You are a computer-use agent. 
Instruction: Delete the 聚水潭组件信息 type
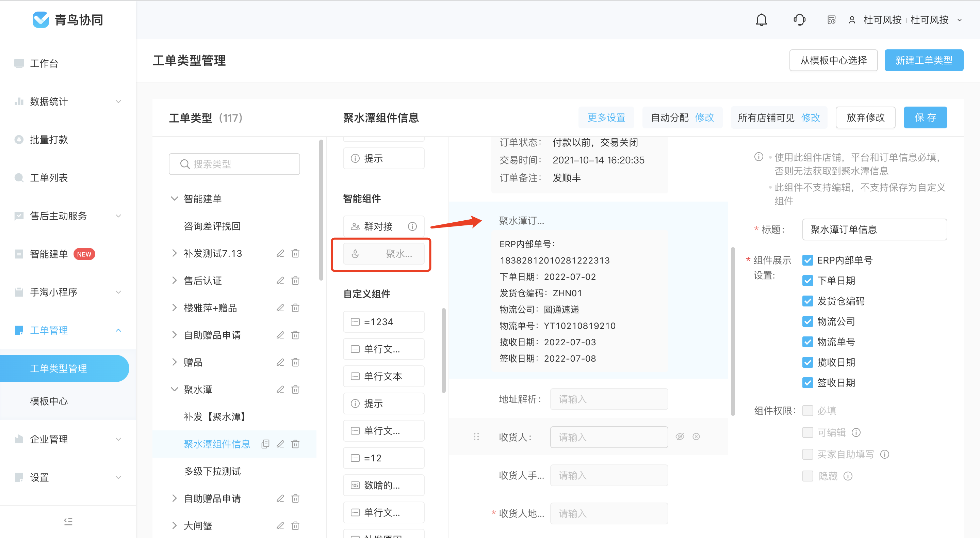295,444
